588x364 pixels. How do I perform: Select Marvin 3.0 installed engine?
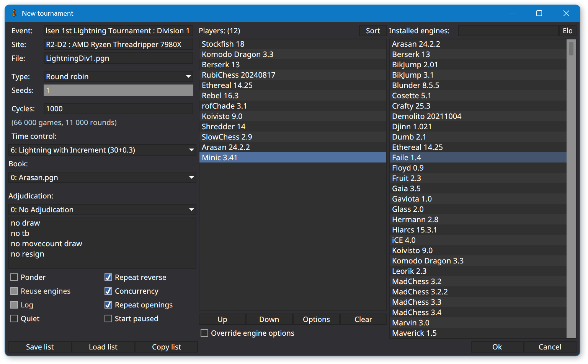tap(478, 323)
